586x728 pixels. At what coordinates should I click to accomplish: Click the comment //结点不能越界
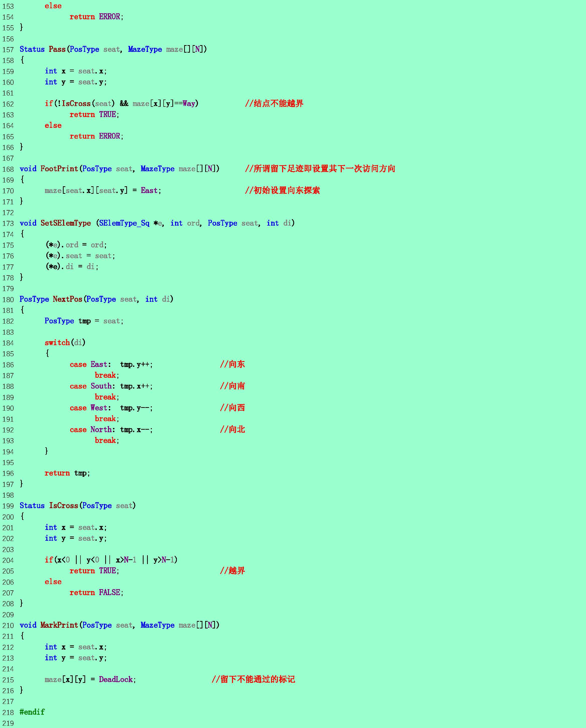pos(274,103)
